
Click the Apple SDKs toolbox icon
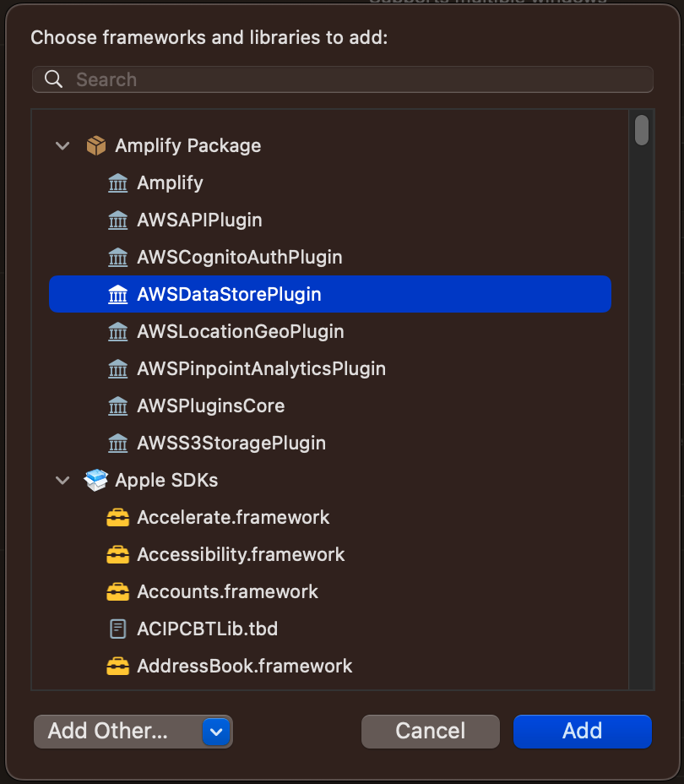(x=96, y=480)
